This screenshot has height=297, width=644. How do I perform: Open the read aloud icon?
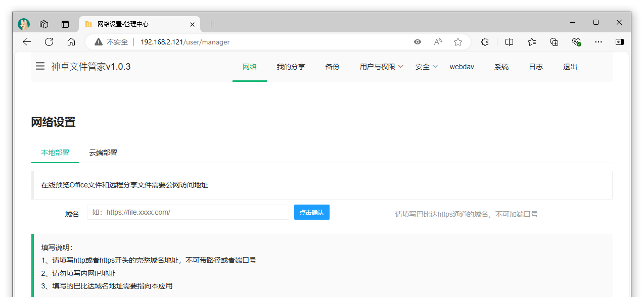pos(438,42)
